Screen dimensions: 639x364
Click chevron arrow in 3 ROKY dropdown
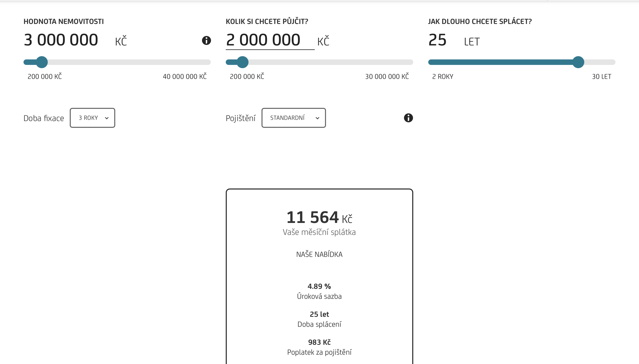(107, 118)
